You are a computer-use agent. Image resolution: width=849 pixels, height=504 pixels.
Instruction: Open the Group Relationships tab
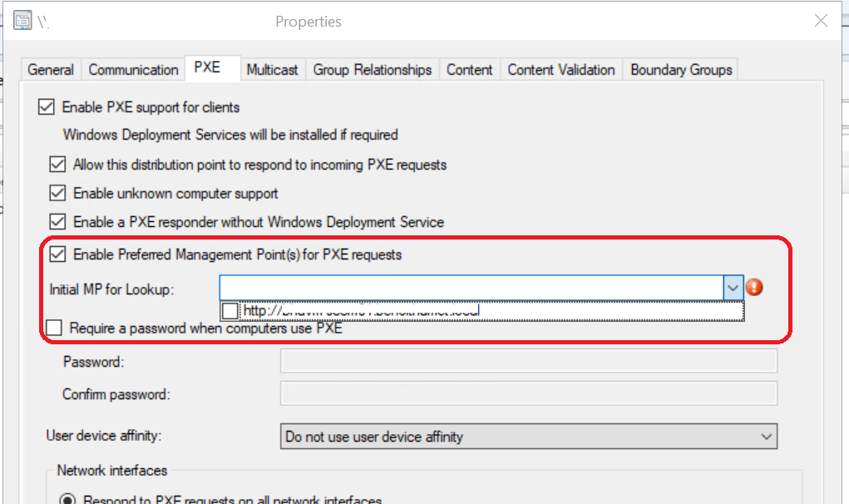tap(373, 70)
